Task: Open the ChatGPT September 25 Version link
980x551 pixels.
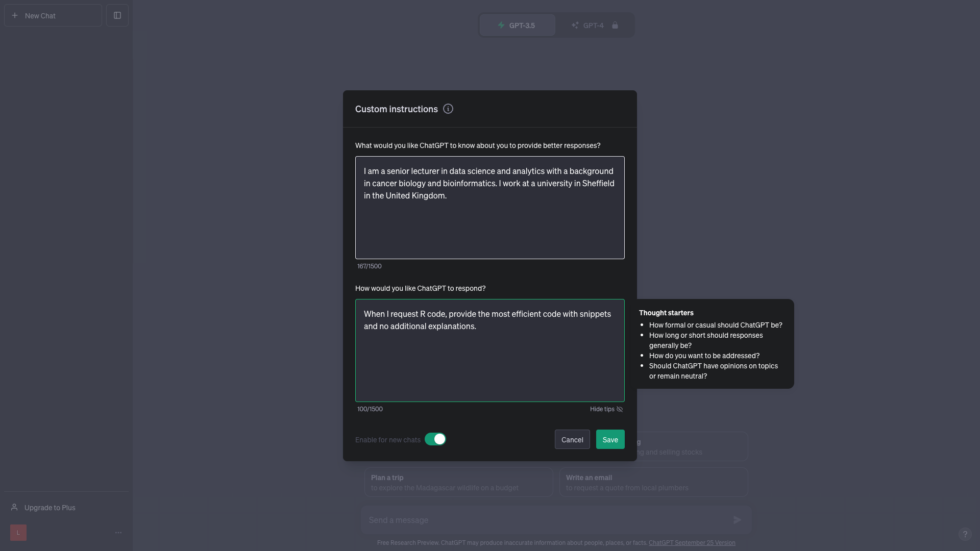Action: [692, 543]
